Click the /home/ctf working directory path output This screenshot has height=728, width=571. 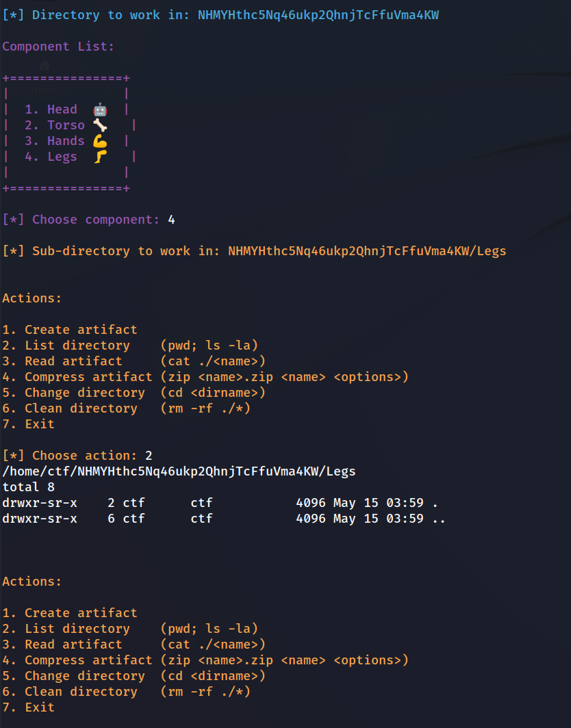coord(179,471)
